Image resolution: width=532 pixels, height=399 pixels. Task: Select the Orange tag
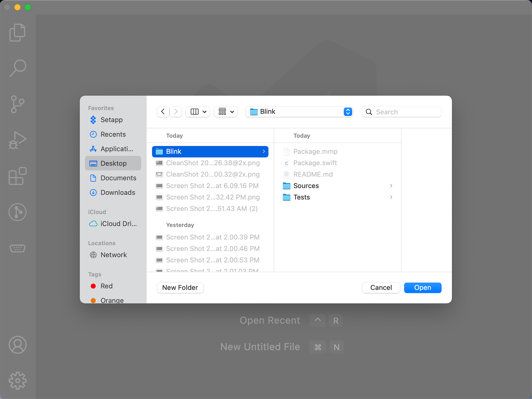point(113,300)
